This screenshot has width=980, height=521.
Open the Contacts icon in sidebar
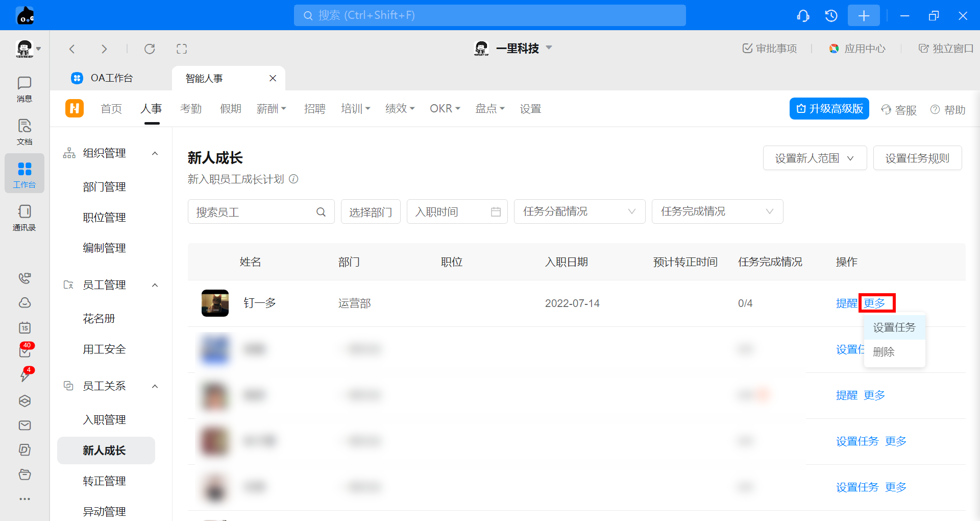click(x=24, y=218)
